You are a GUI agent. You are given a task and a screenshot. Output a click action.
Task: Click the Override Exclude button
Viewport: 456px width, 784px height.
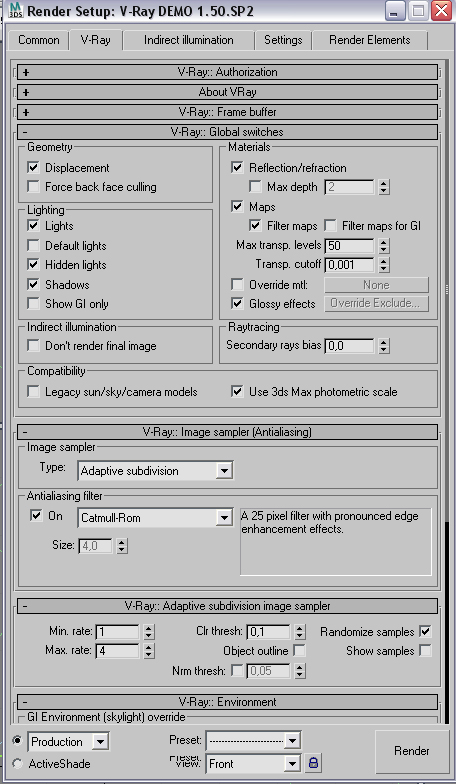pos(376,304)
